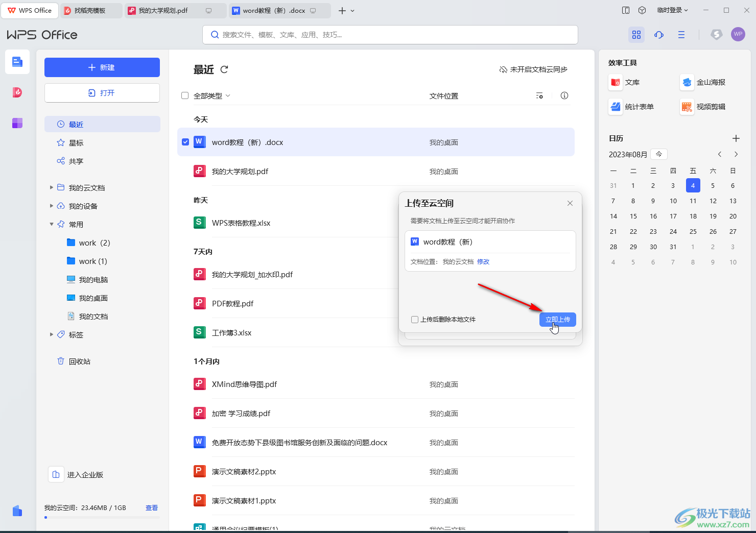Open the 临时登录 dropdown

coord(672,10)
